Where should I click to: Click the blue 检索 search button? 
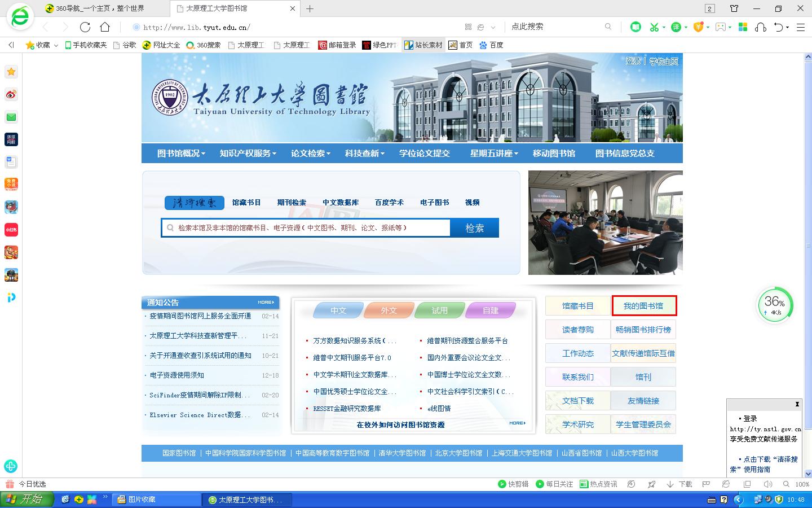(474, 228)
